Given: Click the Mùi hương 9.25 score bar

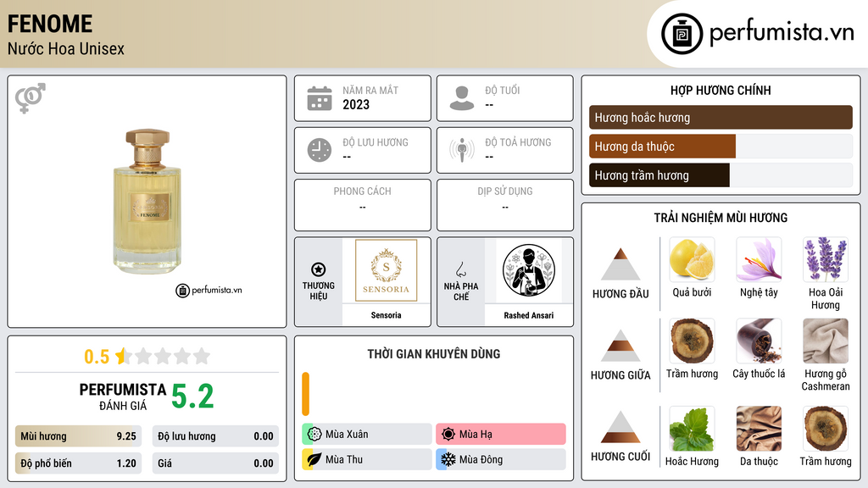Looking at the screenshot, I should coord(78,436).
